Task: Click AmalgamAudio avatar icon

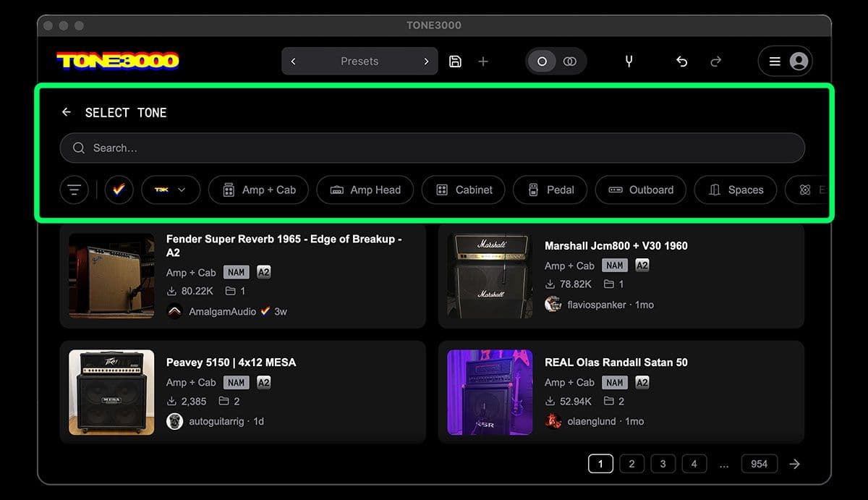Action: [x=174, y=311]
